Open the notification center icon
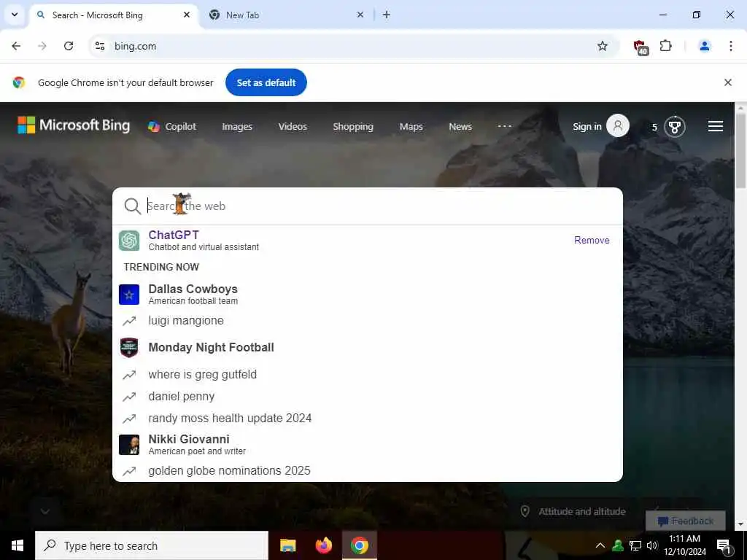747x560 pixels. (724, 546)
